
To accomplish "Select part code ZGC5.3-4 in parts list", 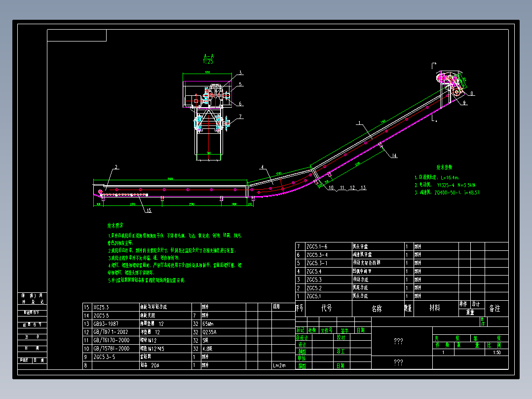I will click(x=317, y=255).
